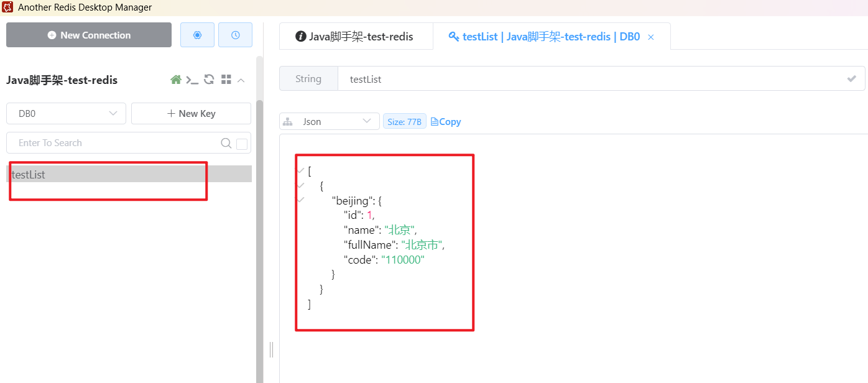
Task: Open command log via clock button
Action: [235, 35]
